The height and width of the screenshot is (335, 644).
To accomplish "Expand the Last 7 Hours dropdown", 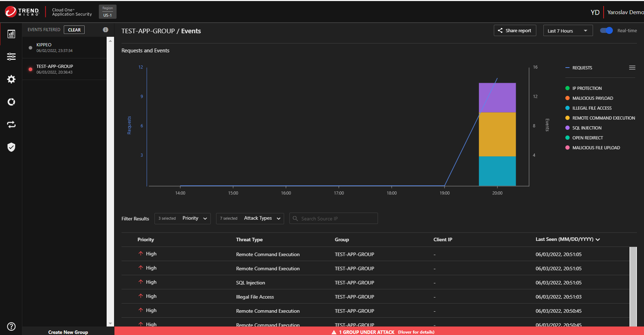I will click(x=567, y=31).
